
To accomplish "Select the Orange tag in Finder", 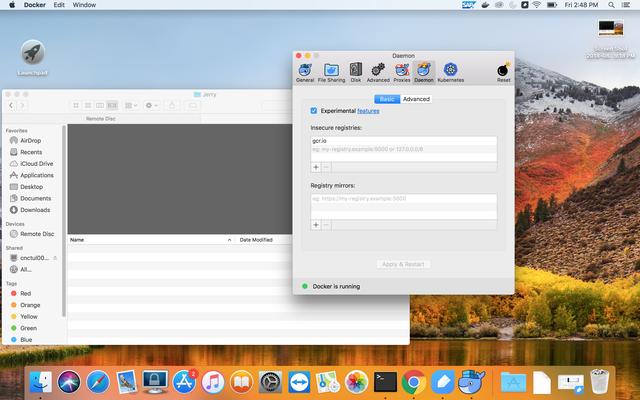I will (x=30, y=305).
